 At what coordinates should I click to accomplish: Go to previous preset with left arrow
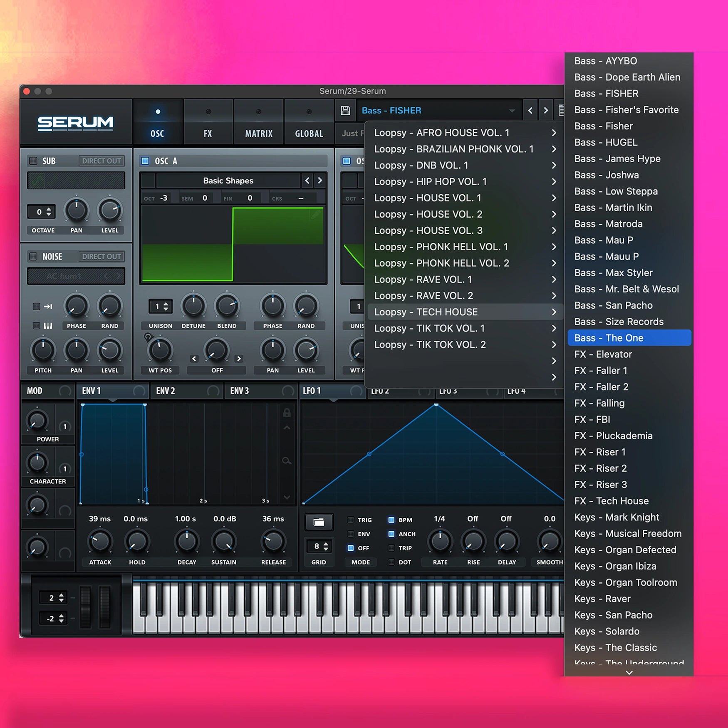[530, 111]
